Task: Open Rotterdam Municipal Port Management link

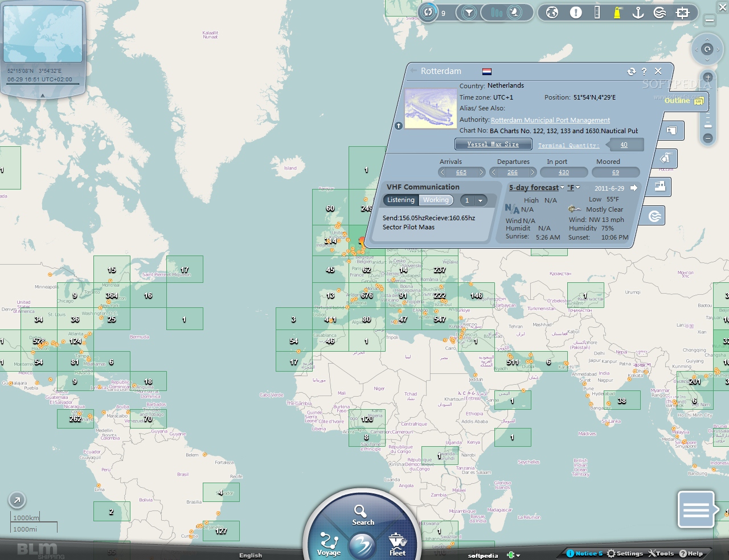Action: (x=550, y=120)
